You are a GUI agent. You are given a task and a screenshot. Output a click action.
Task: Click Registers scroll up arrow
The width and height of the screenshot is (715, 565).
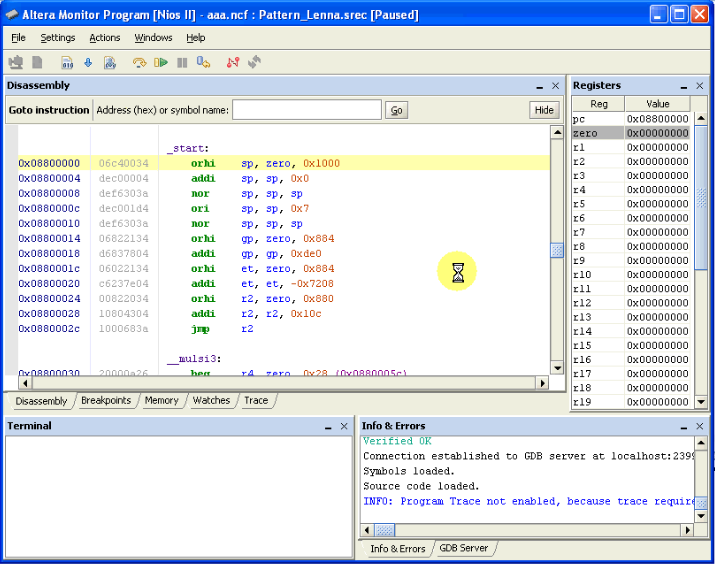(701, 119)
